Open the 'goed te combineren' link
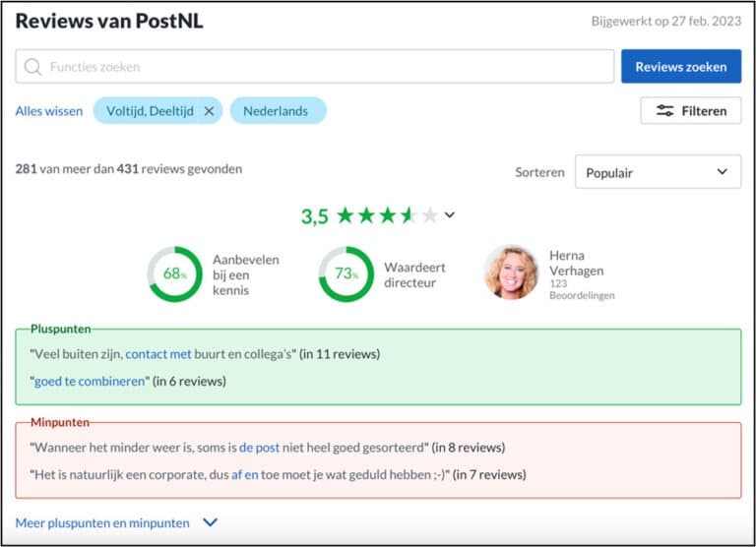 pos(90,381)
